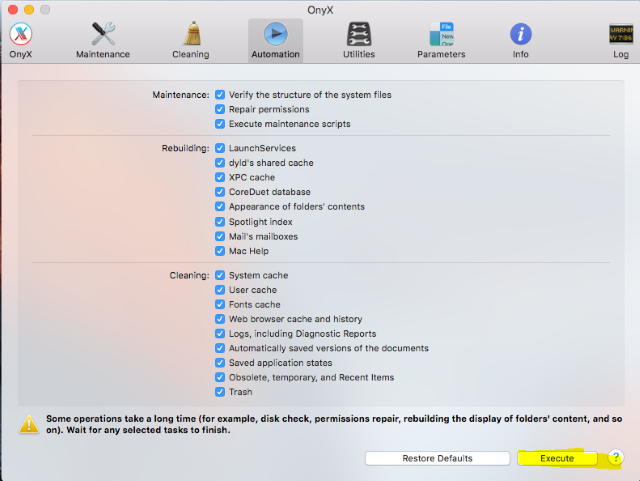Toggle Obsolete, temporary, and Recent Items

(x=220, y=377)
